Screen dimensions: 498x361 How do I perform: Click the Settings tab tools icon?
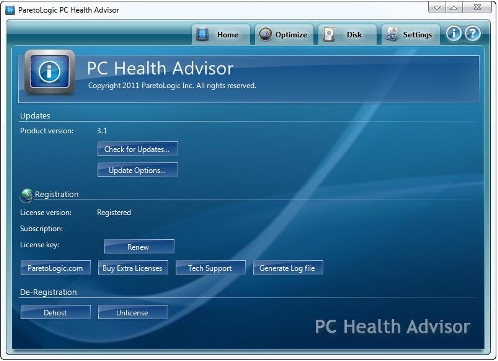392,34
